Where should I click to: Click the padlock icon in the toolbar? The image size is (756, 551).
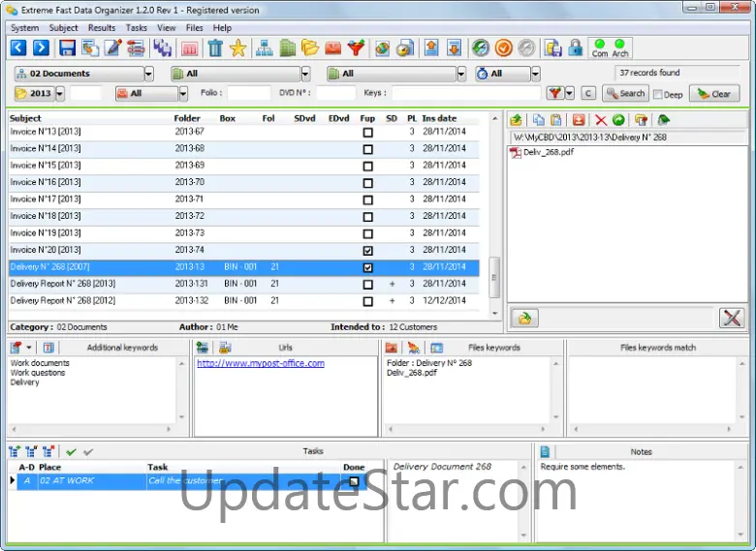click(x=576, y=47)
